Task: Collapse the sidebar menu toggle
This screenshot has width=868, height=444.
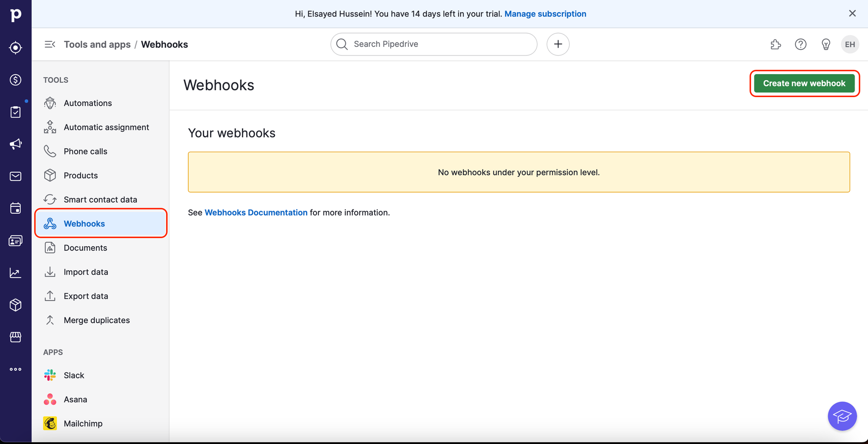Action: pyautogui.click(x=50, y=44)
